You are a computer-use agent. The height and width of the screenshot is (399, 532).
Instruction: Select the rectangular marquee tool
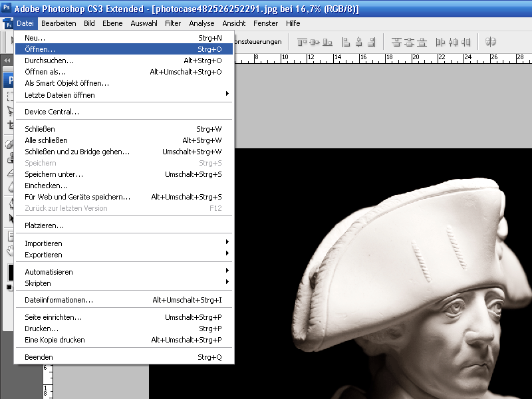[10, 96]
